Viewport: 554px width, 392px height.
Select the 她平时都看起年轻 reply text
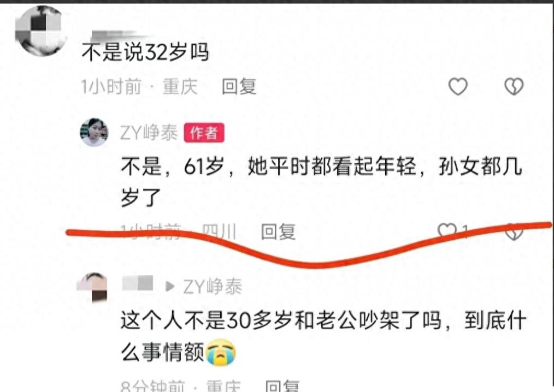tap(332, 166)
